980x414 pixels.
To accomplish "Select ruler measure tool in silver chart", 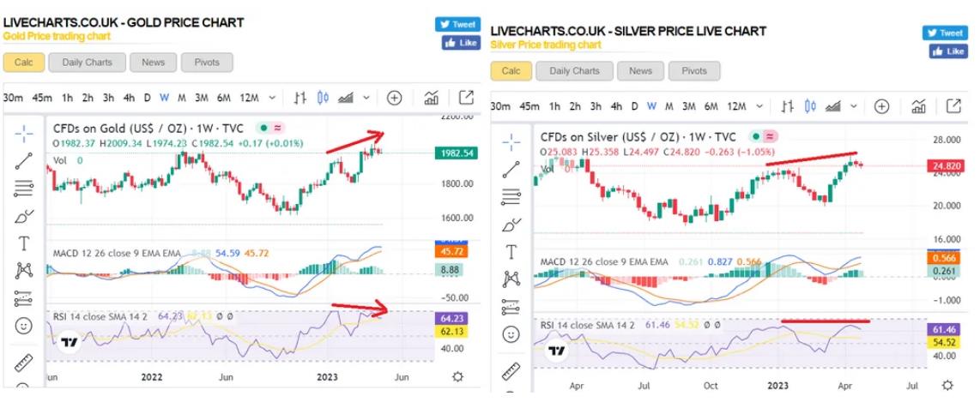I will click(x=511, y=371).
